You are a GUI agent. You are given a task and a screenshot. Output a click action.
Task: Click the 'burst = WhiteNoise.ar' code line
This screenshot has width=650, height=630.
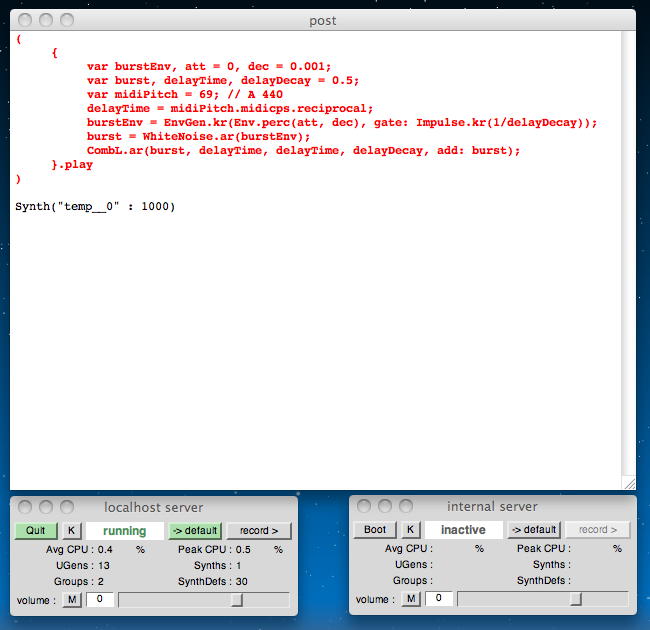click(198, 136)
